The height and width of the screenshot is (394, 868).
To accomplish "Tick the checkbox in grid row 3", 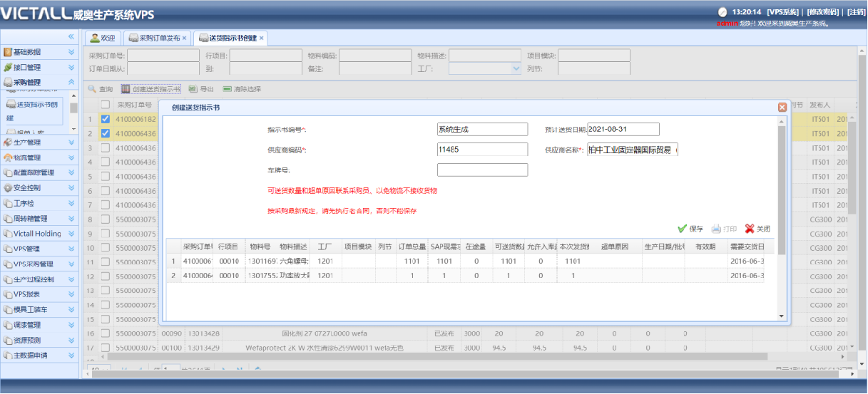I will click(x=106, y=147).
